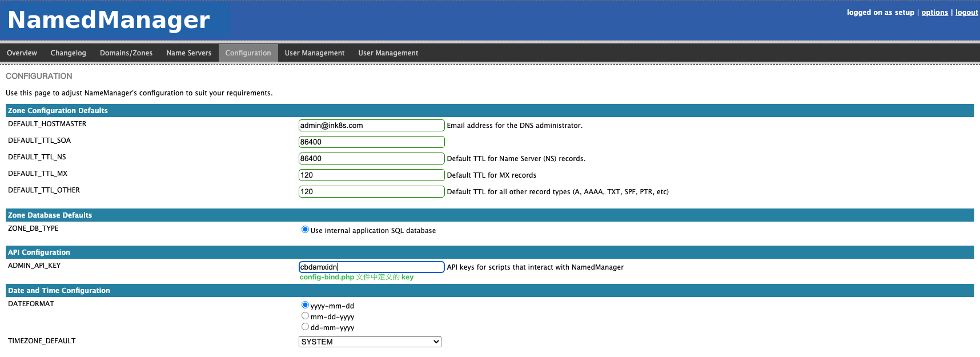This screenshot has width=980, height=357.
Task: Click 'Default TTL for all other record types' text
Action: coord(557,192)
